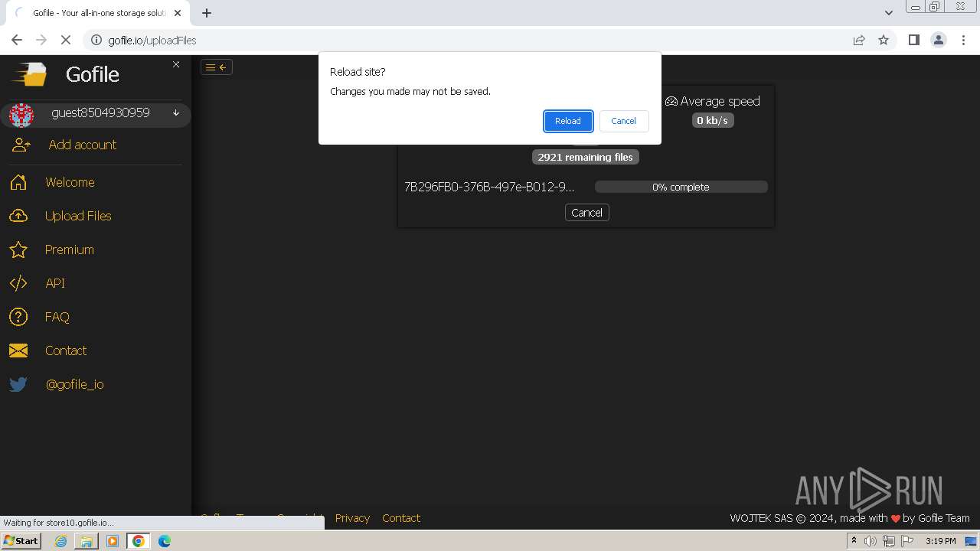Image resolution: width=980 pixels, height=551 pixels.
Task: Select the uploading file name 7B296FB0-376B...
Action: (489, 187)
